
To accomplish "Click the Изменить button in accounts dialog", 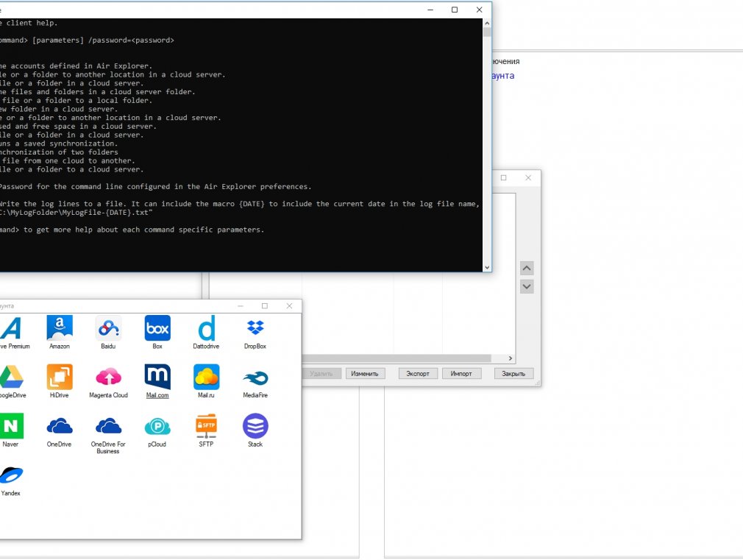I will pyautogui.click(x=365, y=374).
